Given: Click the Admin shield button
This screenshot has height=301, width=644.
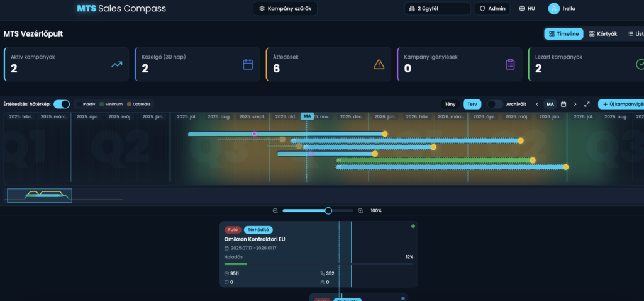Looking at the screenshot, I should click(x=492, y=9).
